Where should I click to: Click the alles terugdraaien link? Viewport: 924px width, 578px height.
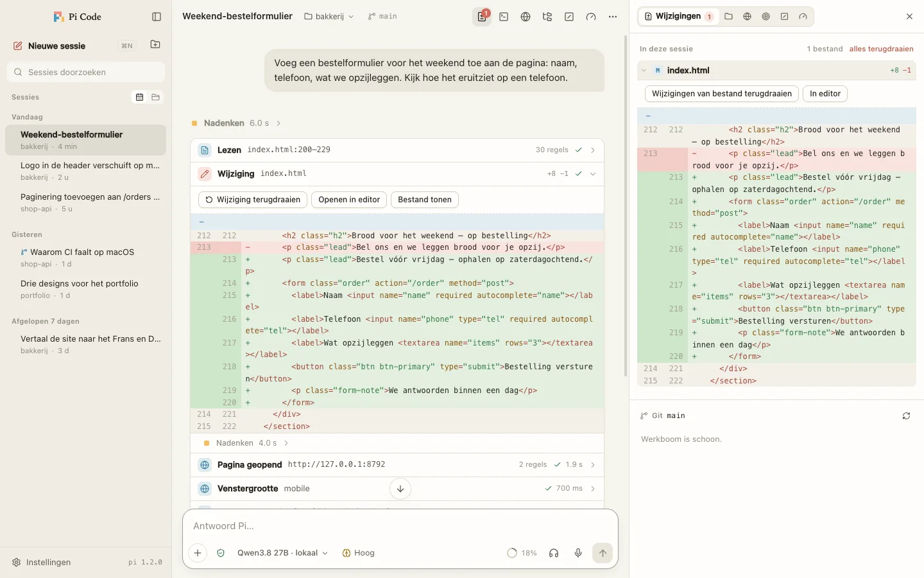point(881,49)
